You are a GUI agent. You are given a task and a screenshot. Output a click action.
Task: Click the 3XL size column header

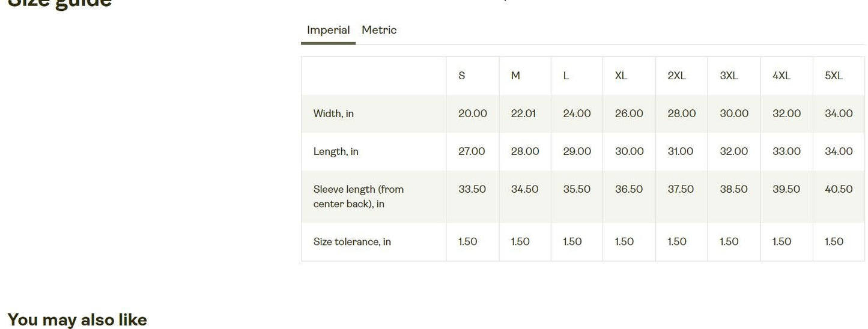pyautogui.click(x=729, y=76)
